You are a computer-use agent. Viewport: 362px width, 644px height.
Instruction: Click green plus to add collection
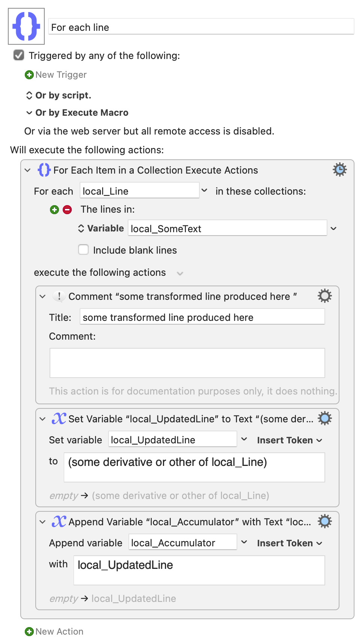coord(54,210)
